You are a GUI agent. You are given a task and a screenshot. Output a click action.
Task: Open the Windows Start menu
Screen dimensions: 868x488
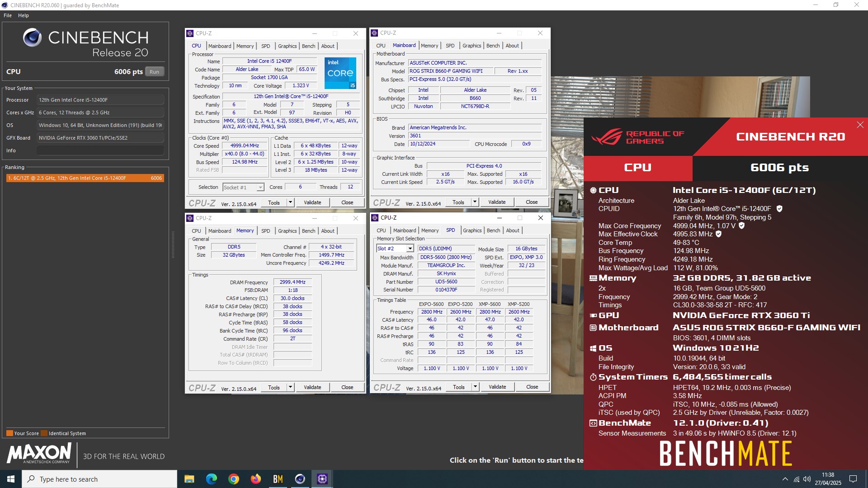11,479
